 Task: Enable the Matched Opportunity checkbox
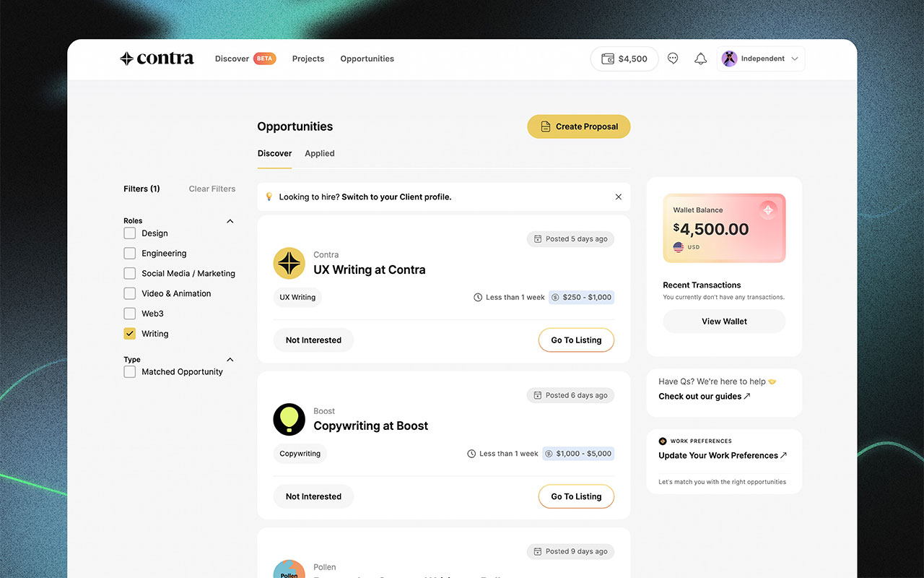click(x=130, y=372)
